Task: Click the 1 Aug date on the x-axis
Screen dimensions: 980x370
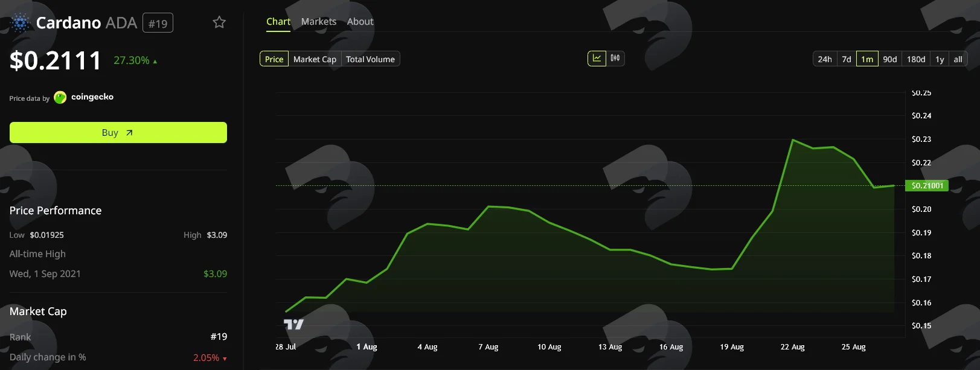Action: 367,347
